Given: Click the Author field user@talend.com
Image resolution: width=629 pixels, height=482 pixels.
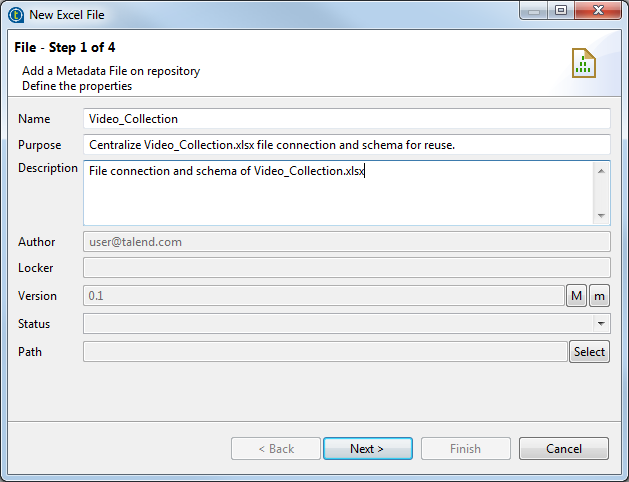Looking at the screenshot, I should (x=346, y=241).
